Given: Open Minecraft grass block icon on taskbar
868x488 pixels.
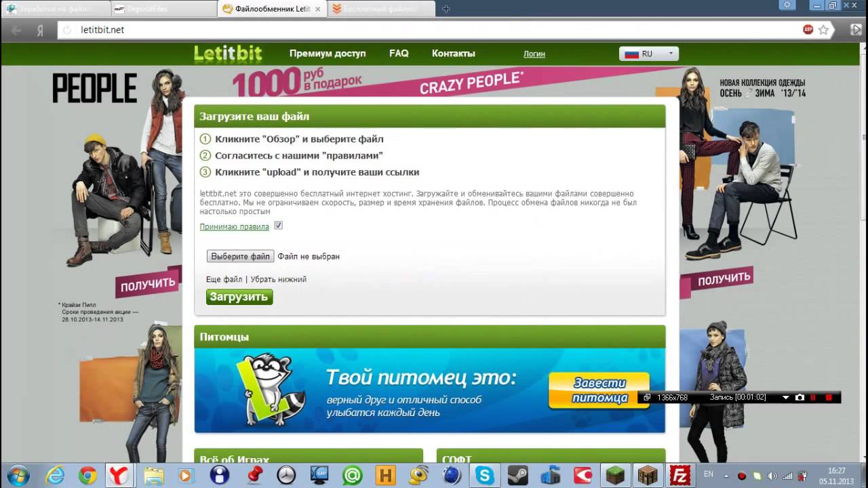Looking at the screenshot, I should click(x=616, y=475).
